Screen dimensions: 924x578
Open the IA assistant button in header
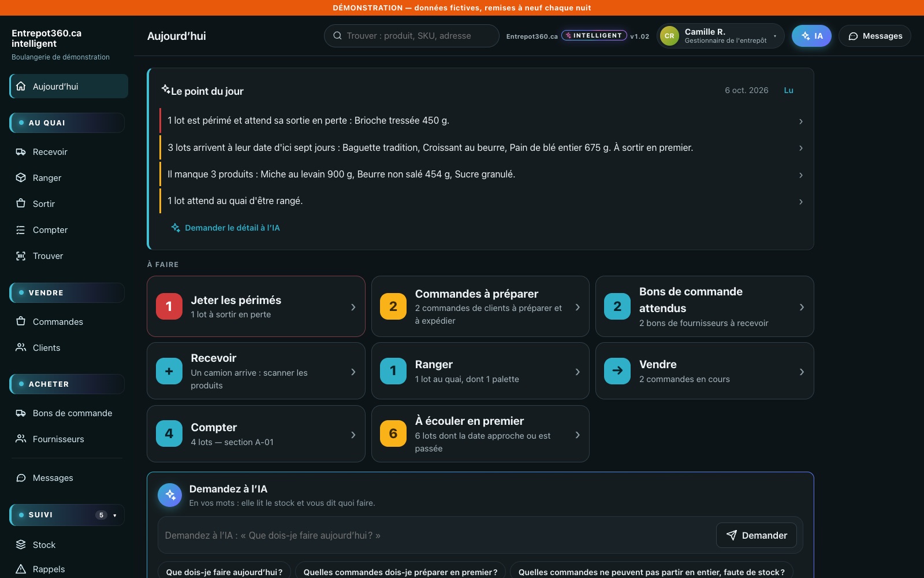coord(811,36)
